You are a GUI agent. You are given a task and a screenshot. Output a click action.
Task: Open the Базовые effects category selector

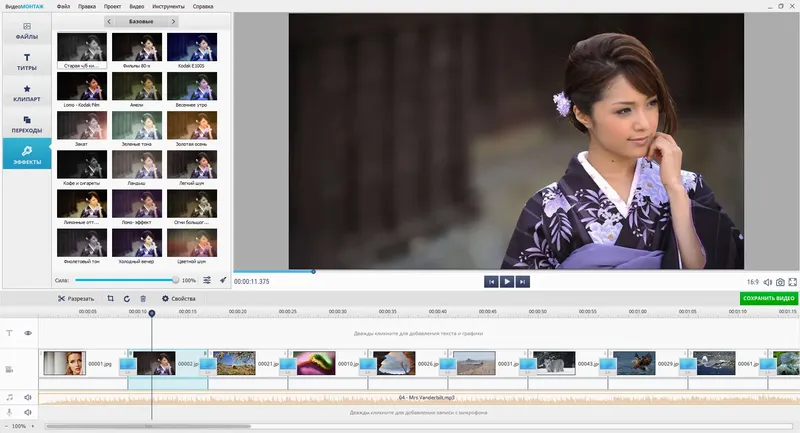tap(141, 21)
